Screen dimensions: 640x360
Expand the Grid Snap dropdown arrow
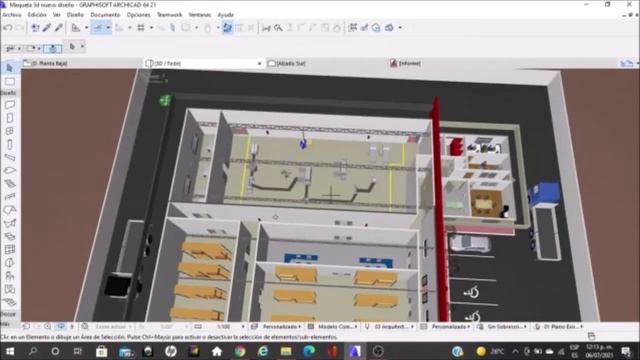pos(151,28)
